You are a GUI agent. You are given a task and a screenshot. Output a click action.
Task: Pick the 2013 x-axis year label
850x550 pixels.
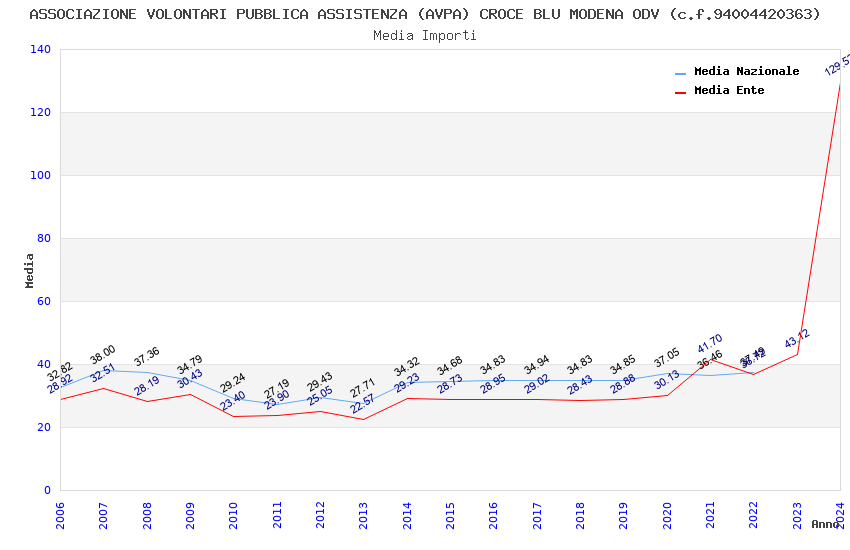pyautogui.click(x=363, y=514)
